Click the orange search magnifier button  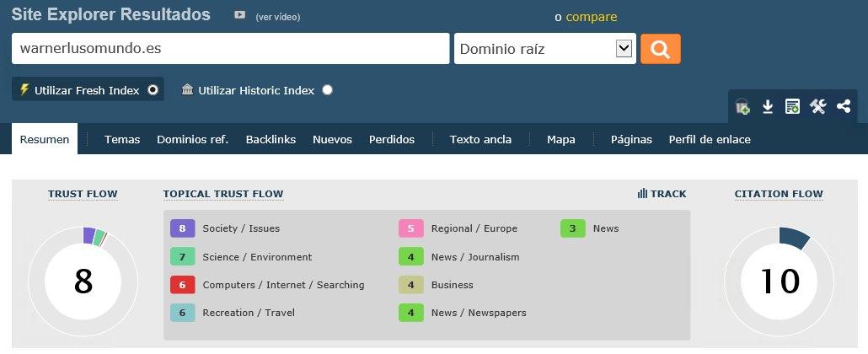(x=660, y=49)
